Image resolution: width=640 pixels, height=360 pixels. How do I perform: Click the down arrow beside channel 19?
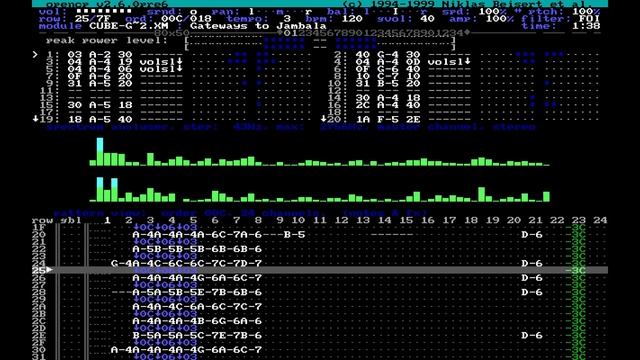click(36, 119)
